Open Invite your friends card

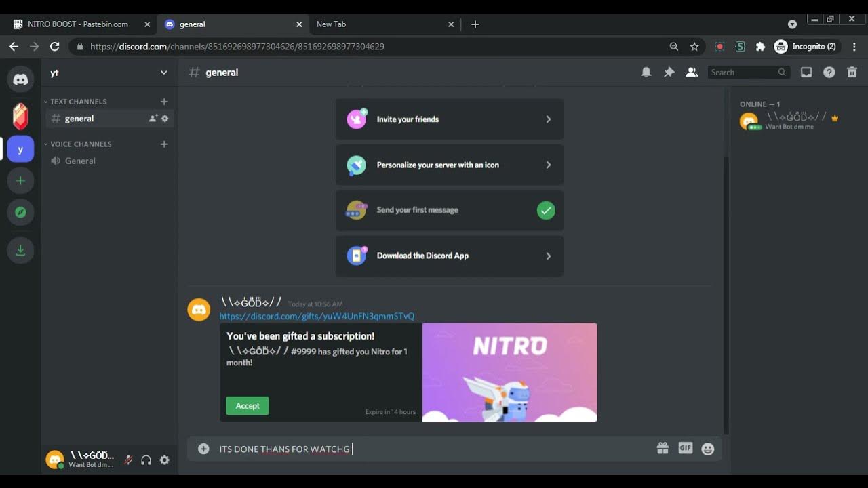pyautogui.click(x=450, y=119)
